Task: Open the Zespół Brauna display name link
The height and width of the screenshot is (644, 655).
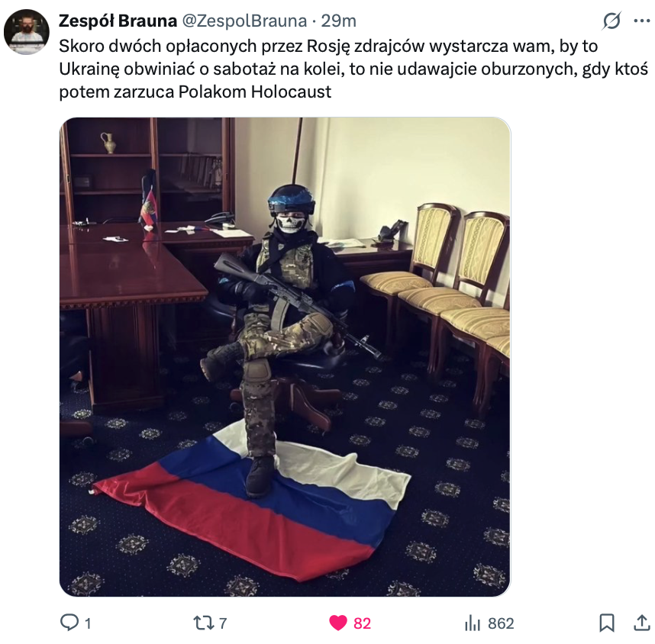Action: [x=118, y=21]
